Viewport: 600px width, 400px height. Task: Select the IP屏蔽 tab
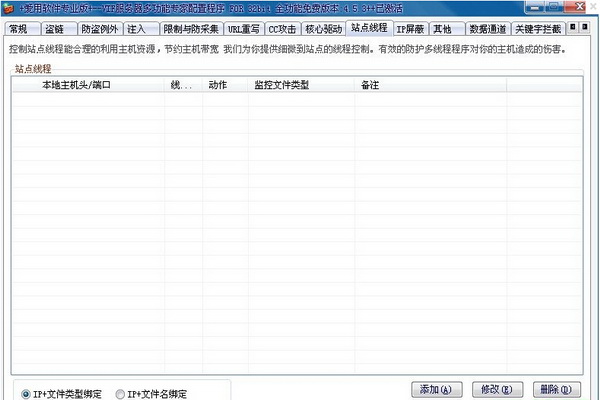point(410,29)
